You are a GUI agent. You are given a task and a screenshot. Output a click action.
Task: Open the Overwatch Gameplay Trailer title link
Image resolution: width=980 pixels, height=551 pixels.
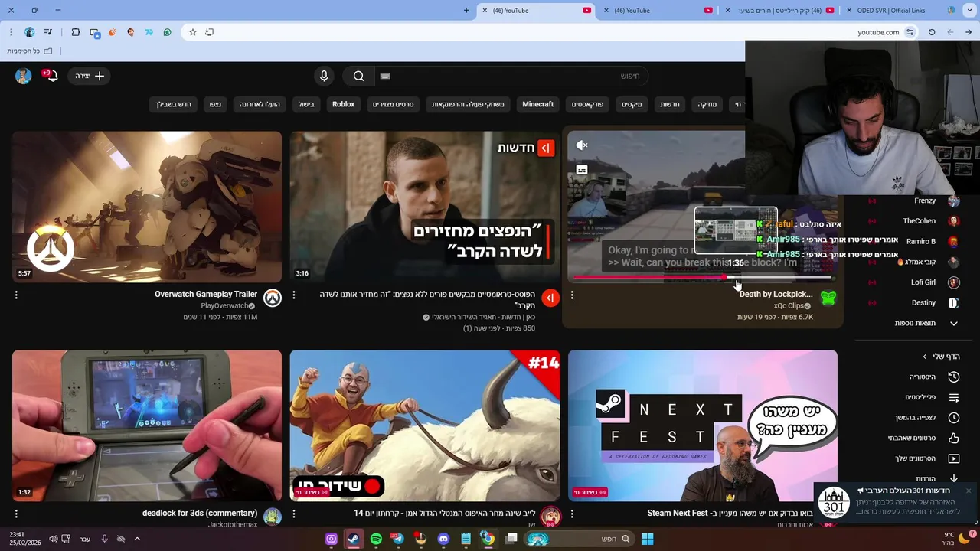click(205, 294)
